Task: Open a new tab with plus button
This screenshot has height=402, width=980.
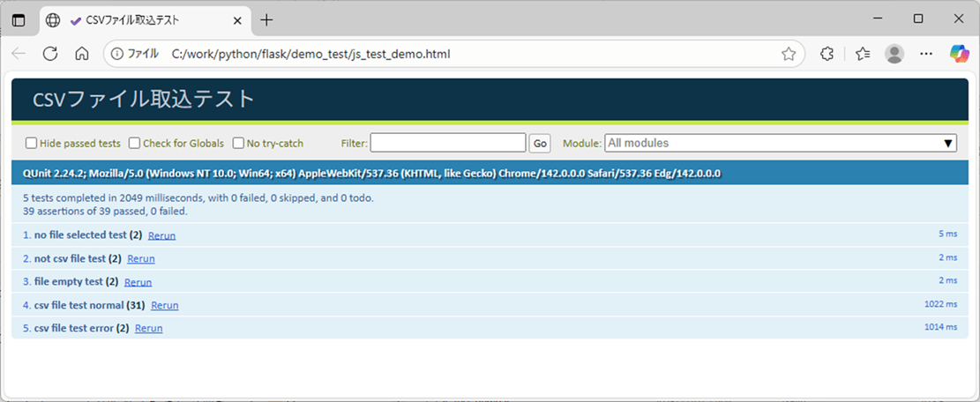Action: 266,19
